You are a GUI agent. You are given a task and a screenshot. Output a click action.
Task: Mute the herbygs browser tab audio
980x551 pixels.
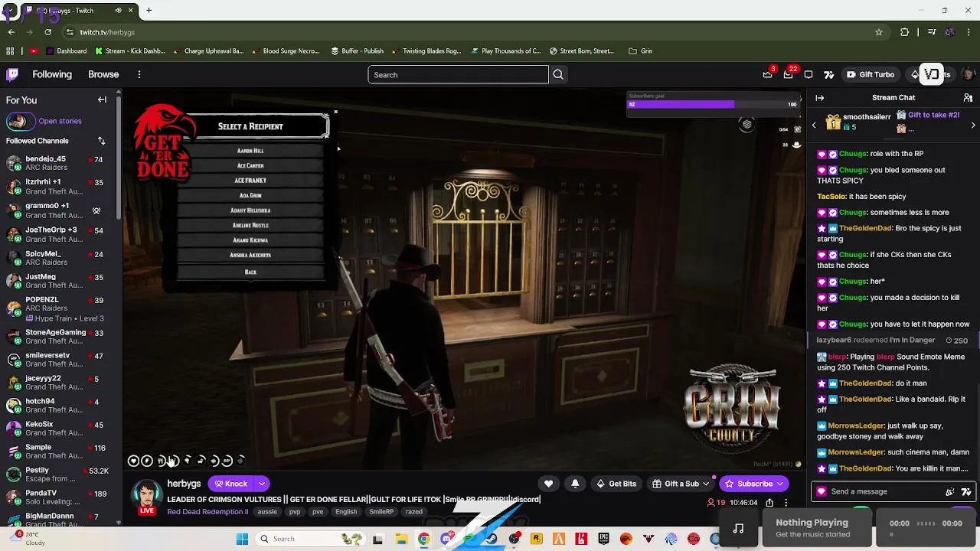[x=118, y=11]
